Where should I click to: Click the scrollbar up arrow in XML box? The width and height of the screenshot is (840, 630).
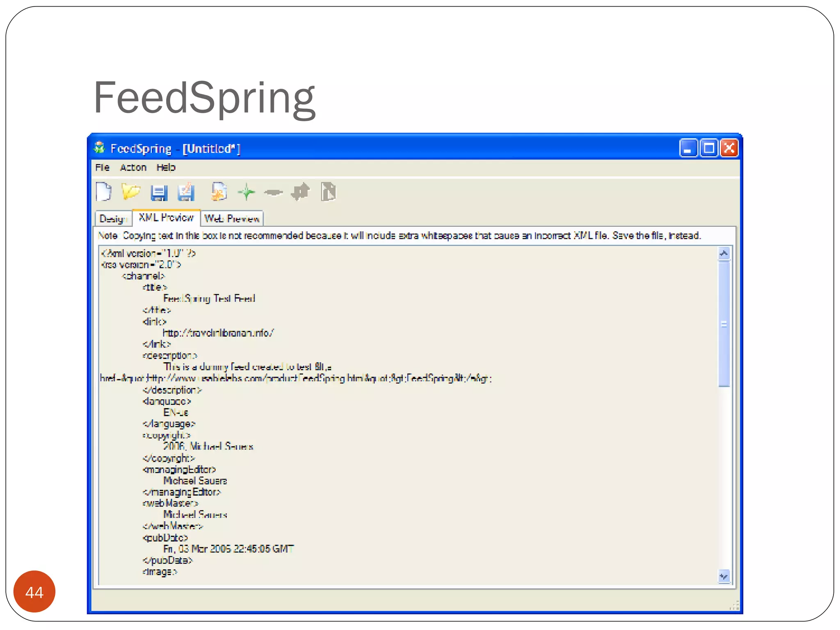[724, 253]
